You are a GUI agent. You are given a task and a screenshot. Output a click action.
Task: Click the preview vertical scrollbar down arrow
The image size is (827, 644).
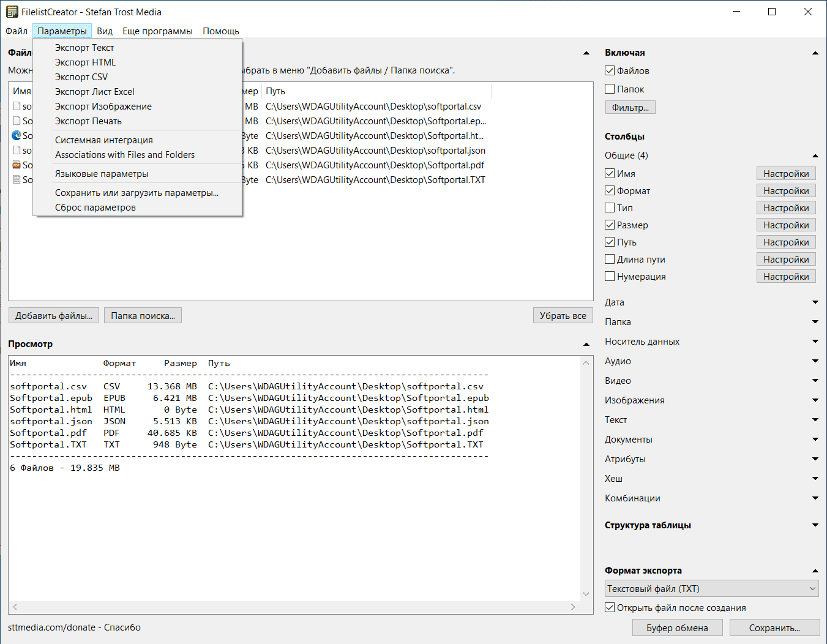586,594
